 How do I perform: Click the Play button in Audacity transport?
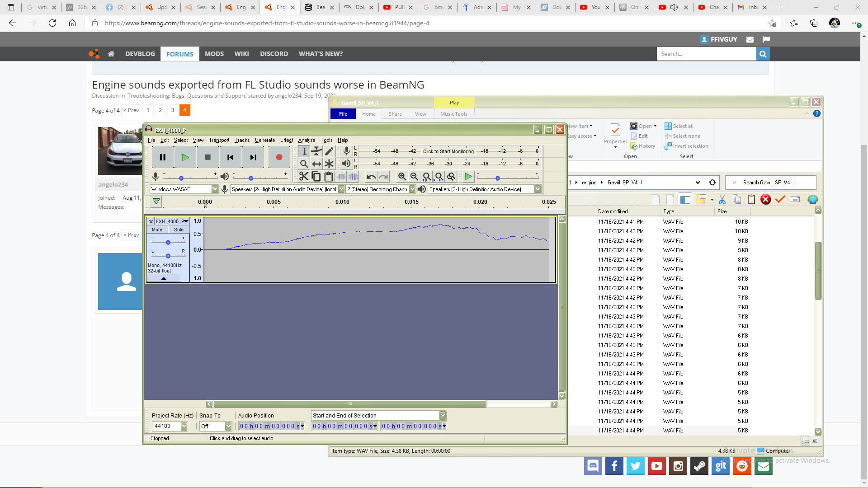[x=185, y=157]
